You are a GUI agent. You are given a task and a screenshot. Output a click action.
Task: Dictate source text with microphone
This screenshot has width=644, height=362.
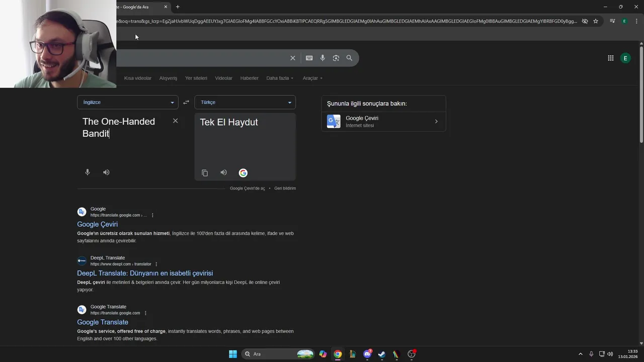click(88, 172)
